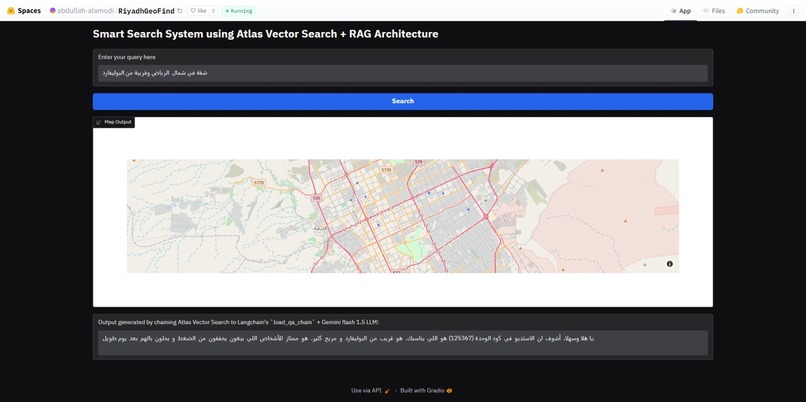The height and width of the screenshot is (402, 806).
Task: Open the RiyadhGeoFind space title link
Action: point(146,11)
